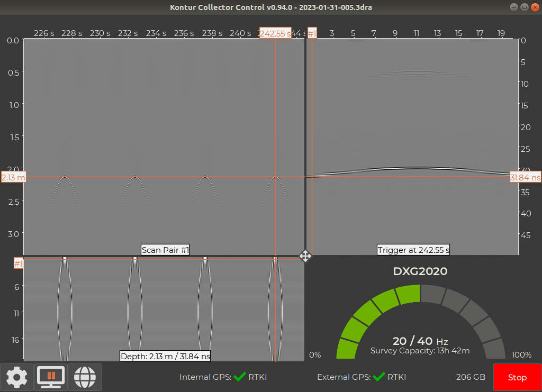Select the 2.13 m depth cursor label
Viewport: 542px width, 392px height.
13,178
